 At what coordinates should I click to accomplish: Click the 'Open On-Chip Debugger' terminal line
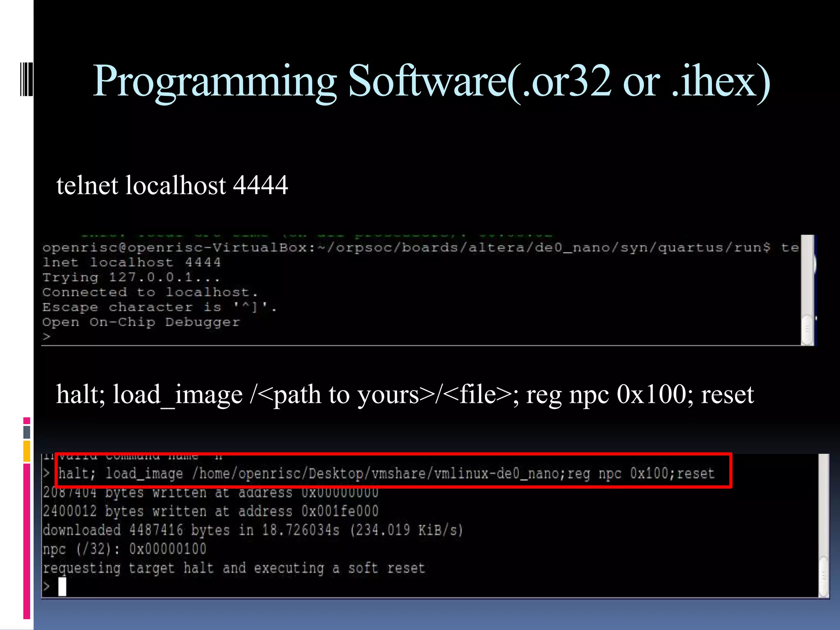(141, 322)
